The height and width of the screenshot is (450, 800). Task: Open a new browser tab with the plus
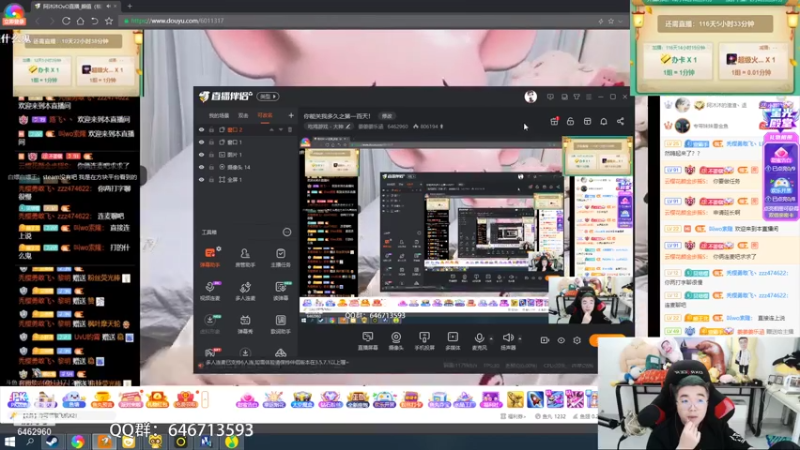click(x=129, y=6)
